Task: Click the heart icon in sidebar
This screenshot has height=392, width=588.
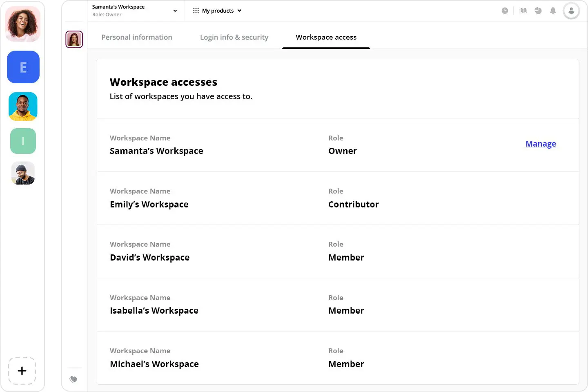Action: [x=73, y=379]
